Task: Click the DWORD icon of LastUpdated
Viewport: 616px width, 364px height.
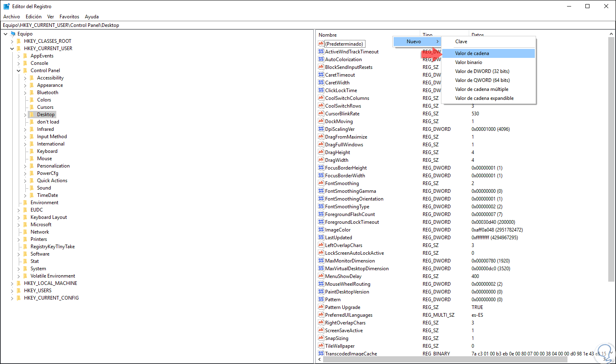Action: pos(321,238)
